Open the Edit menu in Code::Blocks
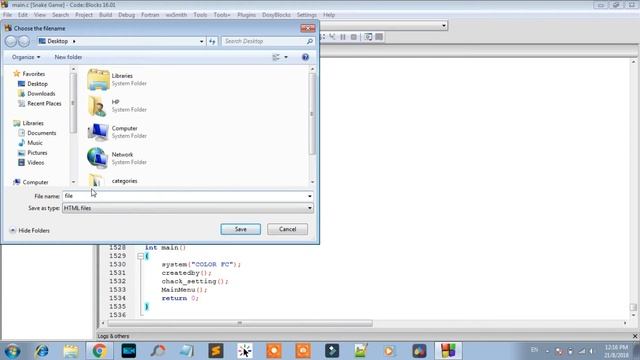 (22, 15)
